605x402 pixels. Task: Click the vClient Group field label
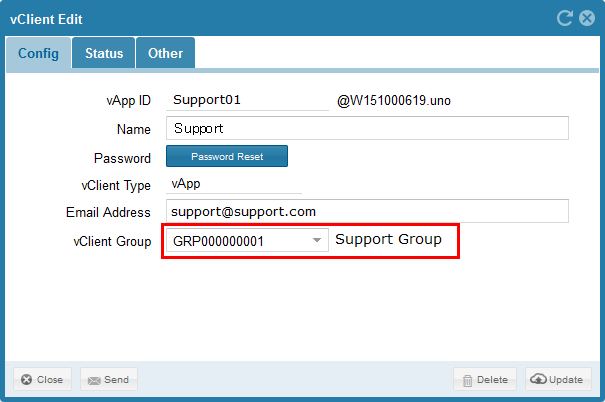pyautogui.click(x=114, y=241)
